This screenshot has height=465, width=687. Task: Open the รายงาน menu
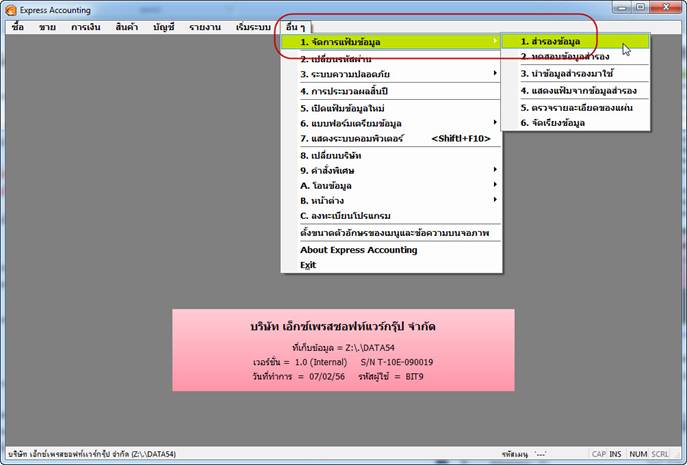pos(205,27)
